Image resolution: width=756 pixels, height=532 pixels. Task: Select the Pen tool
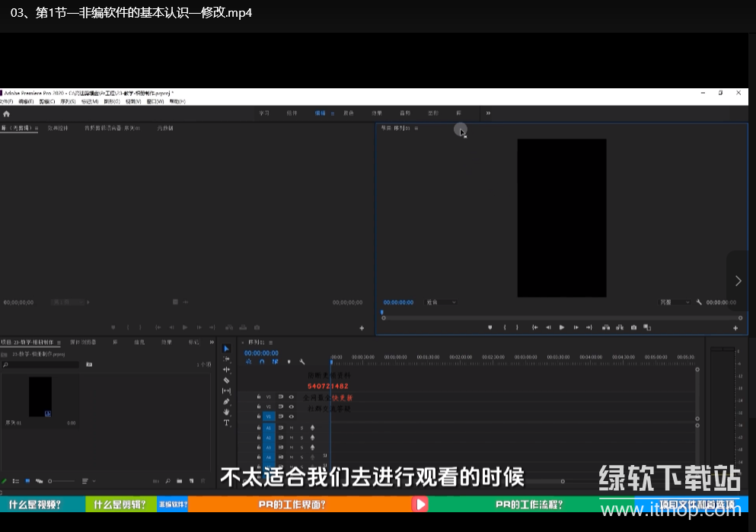(226, 401)
